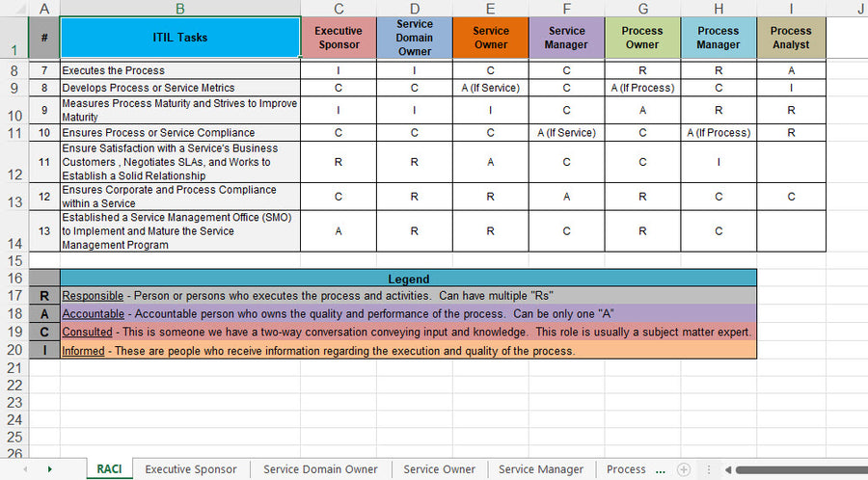This screenshot has height=480, width=868.
Task: Click task number 13 cell
Action: (44, 231)
